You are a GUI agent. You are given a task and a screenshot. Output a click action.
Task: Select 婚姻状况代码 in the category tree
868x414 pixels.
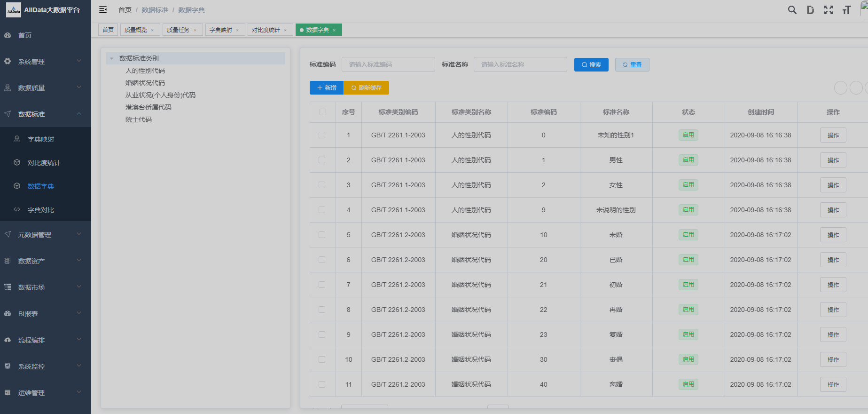[x=145, y=83]
